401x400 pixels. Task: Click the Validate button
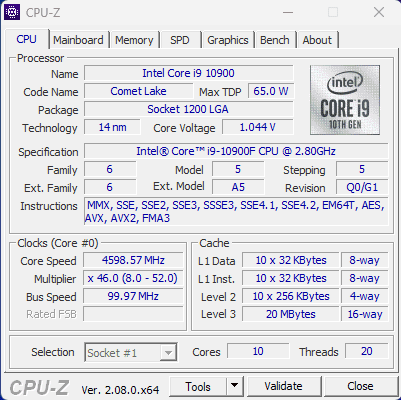tap(284, 386)
